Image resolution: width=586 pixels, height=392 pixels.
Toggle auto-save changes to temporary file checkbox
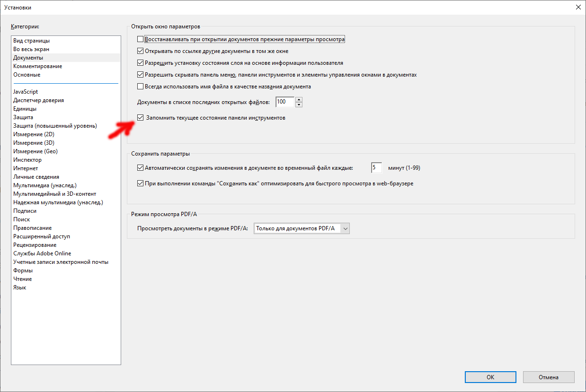coord(140,167)
